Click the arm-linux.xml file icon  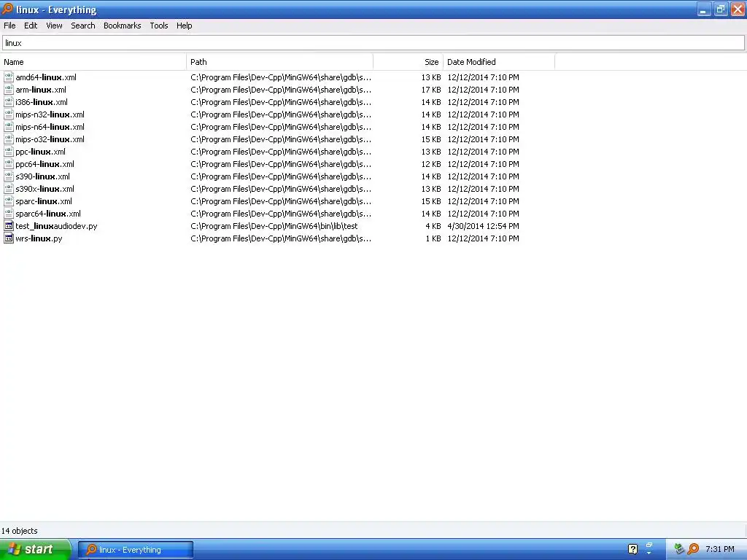point(9,89)
